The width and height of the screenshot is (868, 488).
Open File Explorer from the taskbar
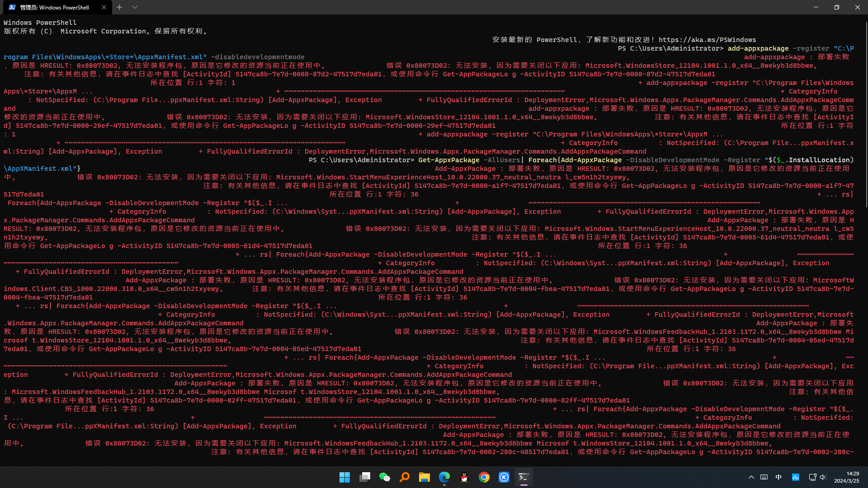[424, 477]
